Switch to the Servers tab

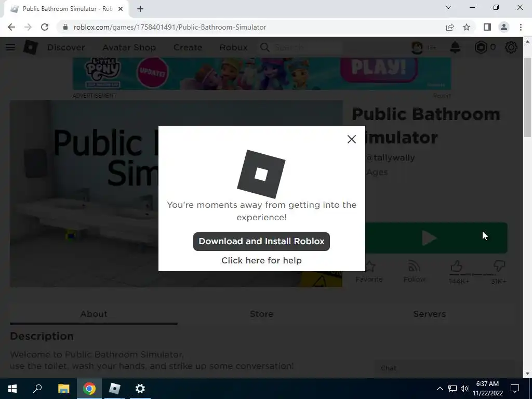pos(429,314)
